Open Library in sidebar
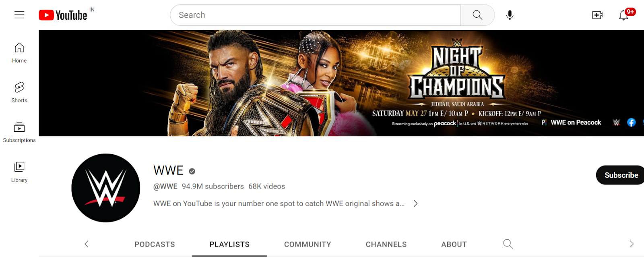Viewport: 644px width, 259px height. 19,172
